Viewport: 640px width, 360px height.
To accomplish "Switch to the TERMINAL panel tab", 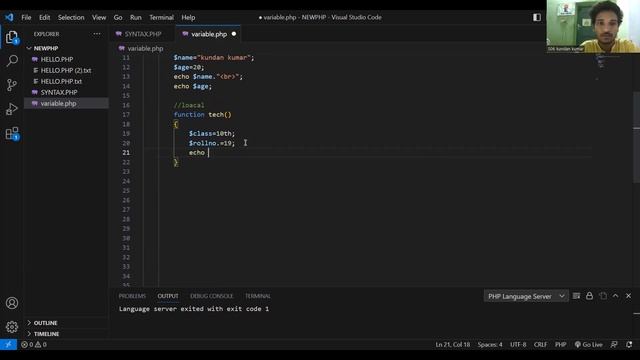I will tap(258, 296).
